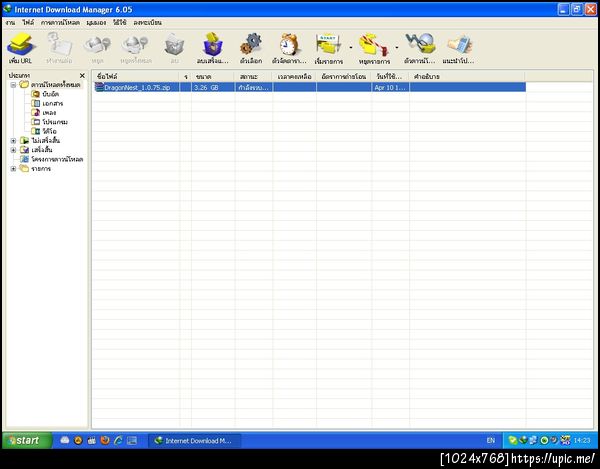Select the Documents category in tree
The image size is (600, 469).
[47, 103]
